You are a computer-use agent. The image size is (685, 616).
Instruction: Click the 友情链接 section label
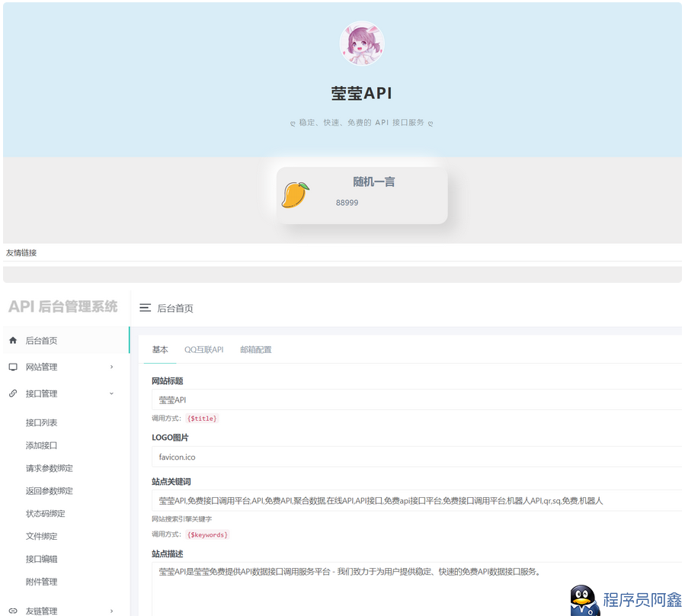(x=21, y=252)
